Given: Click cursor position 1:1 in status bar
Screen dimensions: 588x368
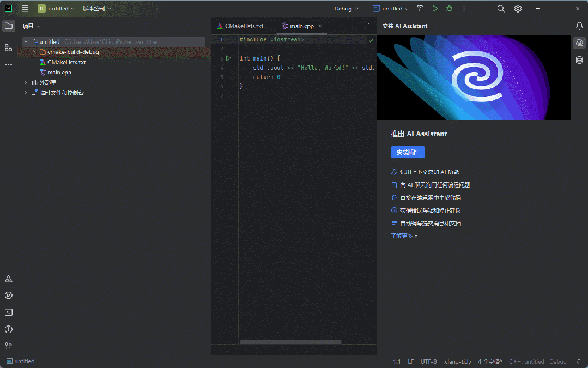Looking at the screenshot, I should click(x=397, y=361).
